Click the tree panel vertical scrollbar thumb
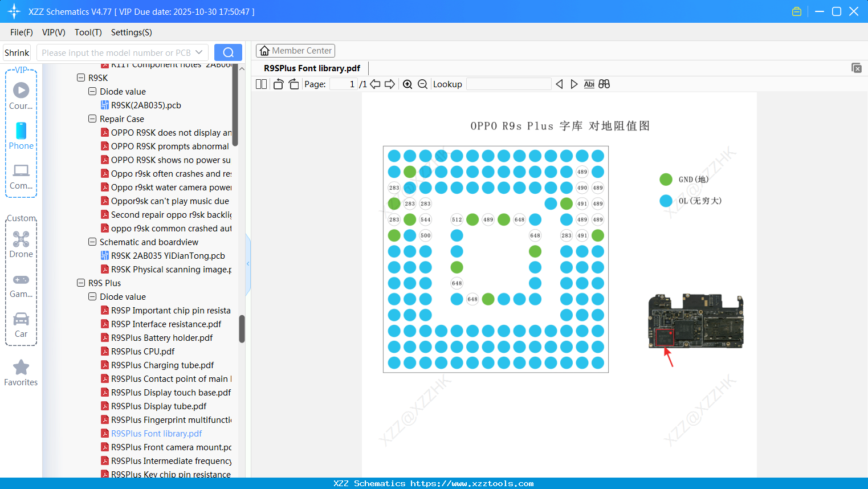This screenshot has height=489, width=868. pyautogui.click(x=242, y=329)
